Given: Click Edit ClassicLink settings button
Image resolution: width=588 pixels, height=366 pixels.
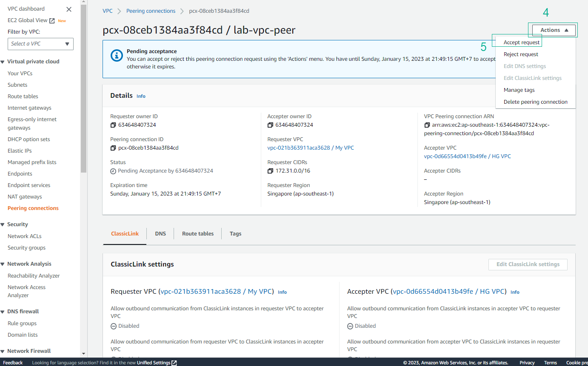Looking at the screenshot, I should pyautogui.click(x=528, y=264).
